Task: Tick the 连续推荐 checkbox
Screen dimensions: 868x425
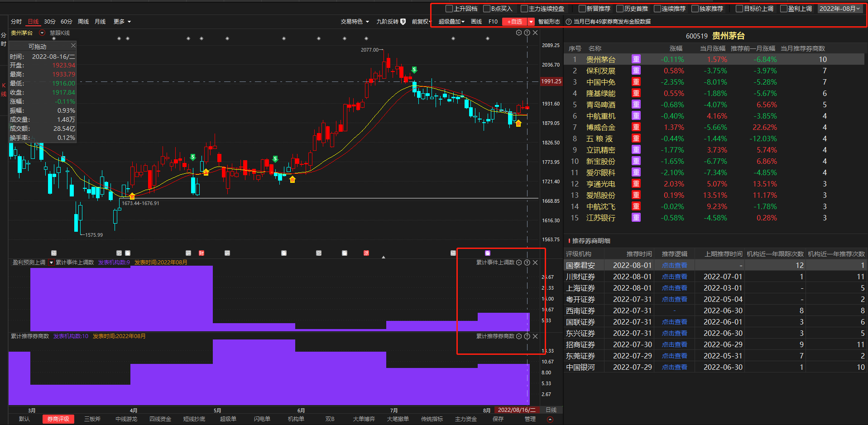Action: coord(657,9)
